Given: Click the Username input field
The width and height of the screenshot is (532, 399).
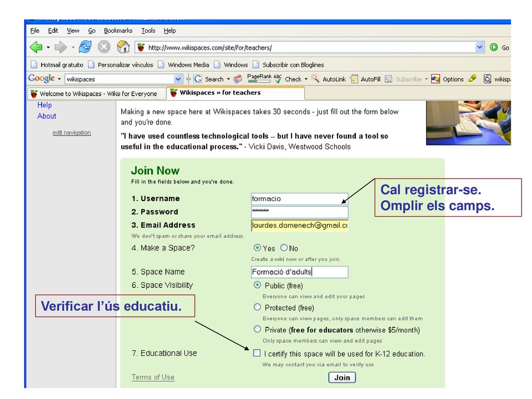Looking at the screenshot, I should click(300, 198).
